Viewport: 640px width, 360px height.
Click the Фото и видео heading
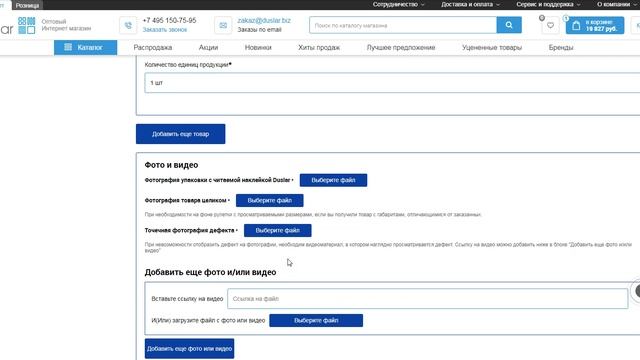(171, 165)
